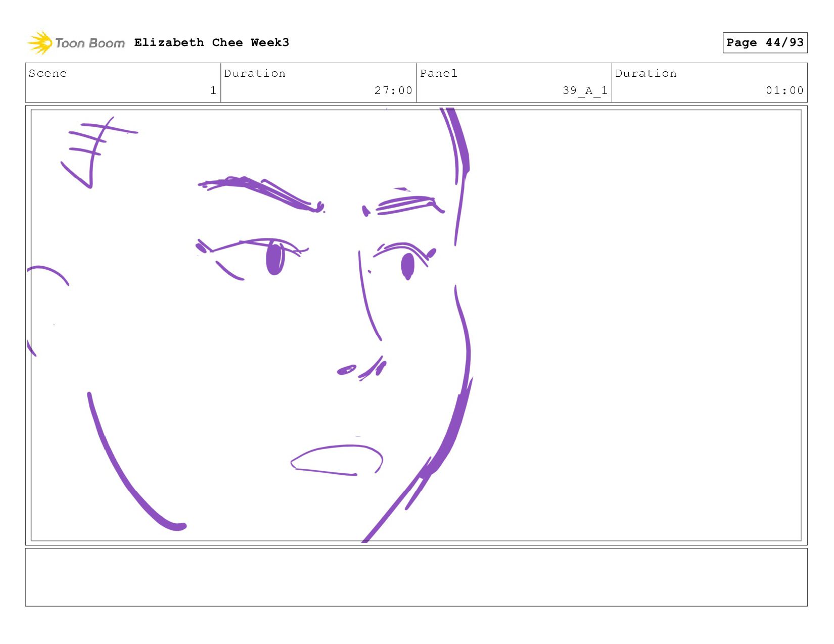This screenshot has width=834, height=644.
Task: Click the storyboard face sketch thumbnail
Action: point(416,325)
